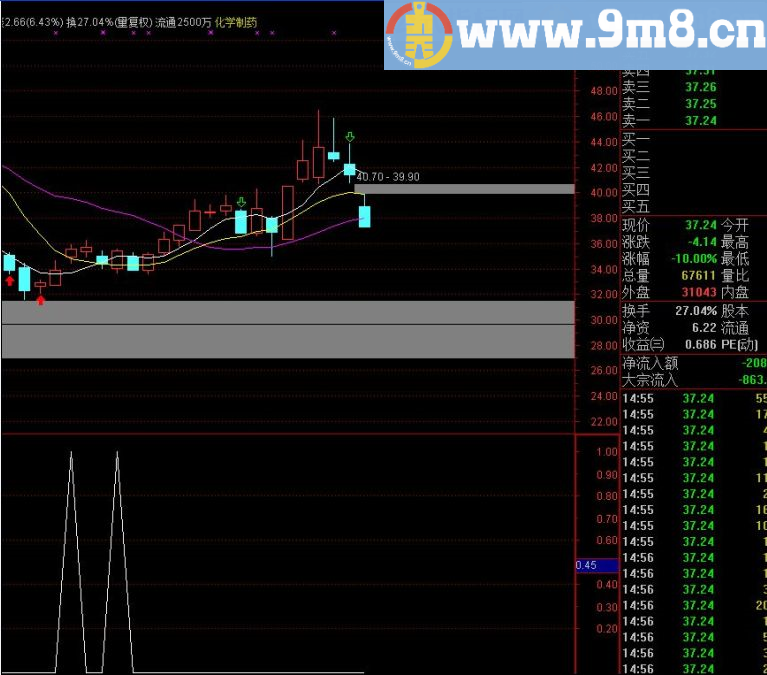Click the first red up arrow at left

click(9, 281)
